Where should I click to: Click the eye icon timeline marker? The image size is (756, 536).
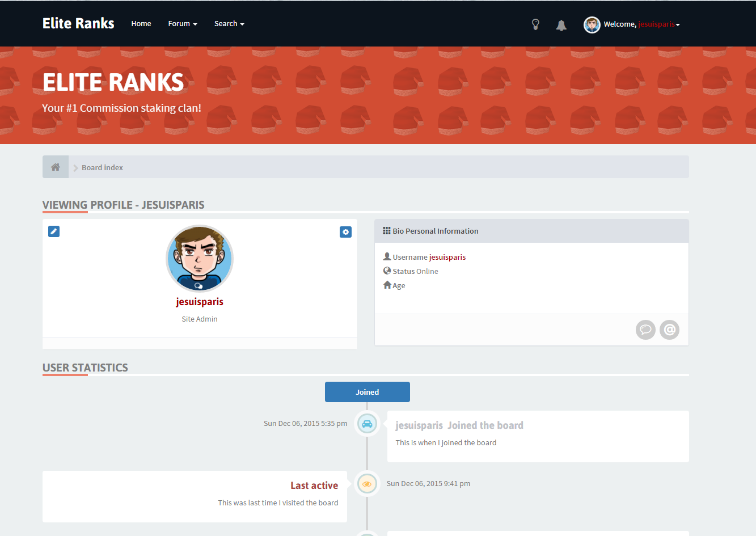point(367,484)
